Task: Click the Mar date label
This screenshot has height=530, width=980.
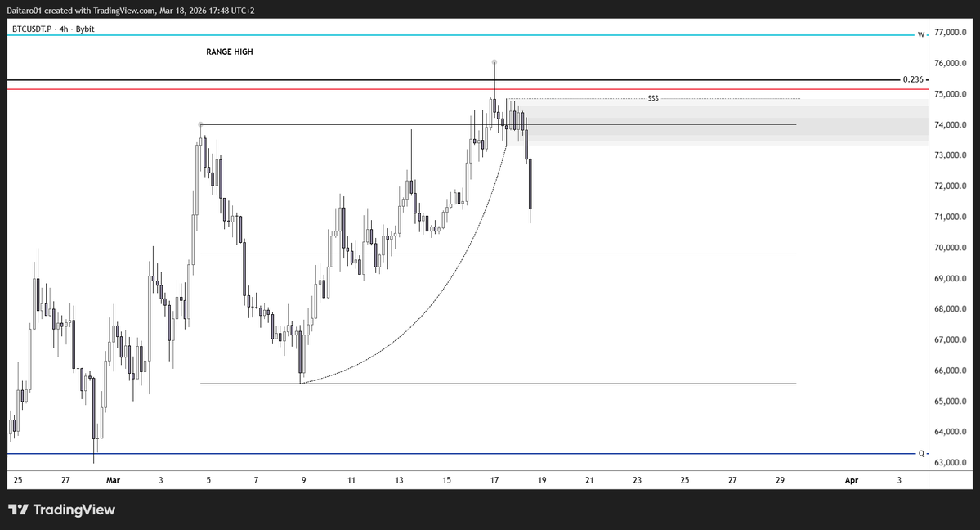Action: click(x=113, y=481)
